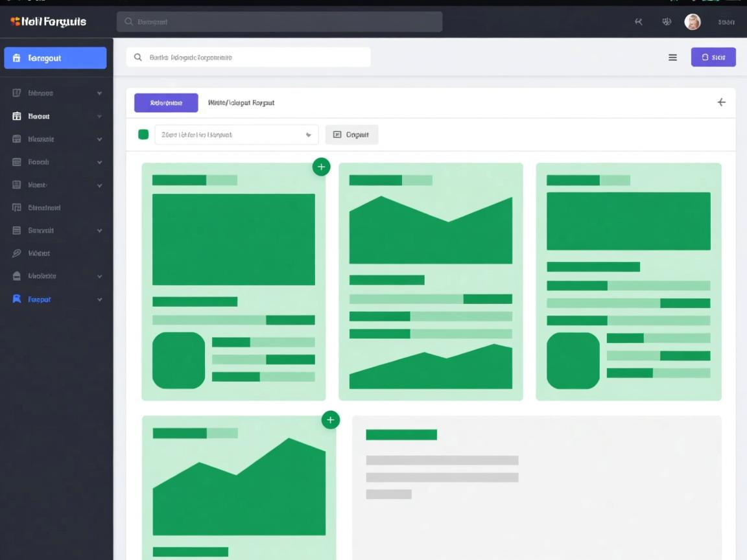Click the back arrow icon in the panel header
The height and width of the screenshot is (560, 747).
pyautogui.click(x=721, y=102)
